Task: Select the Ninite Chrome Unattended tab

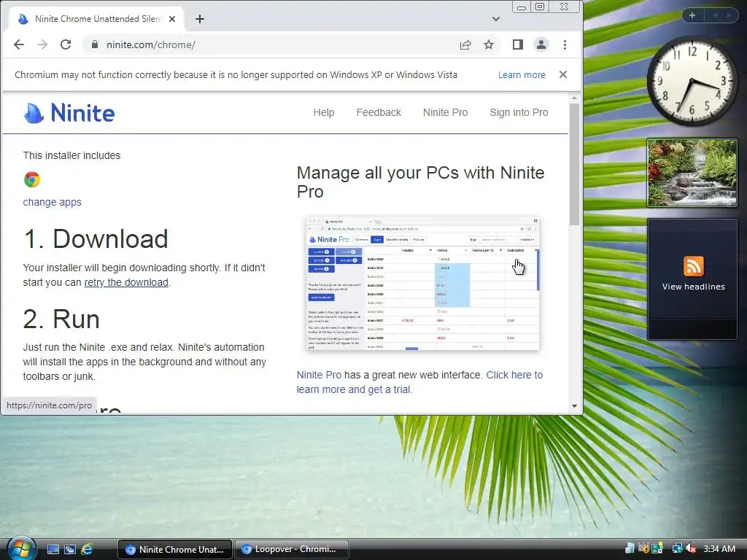Action: click(96, 19)
